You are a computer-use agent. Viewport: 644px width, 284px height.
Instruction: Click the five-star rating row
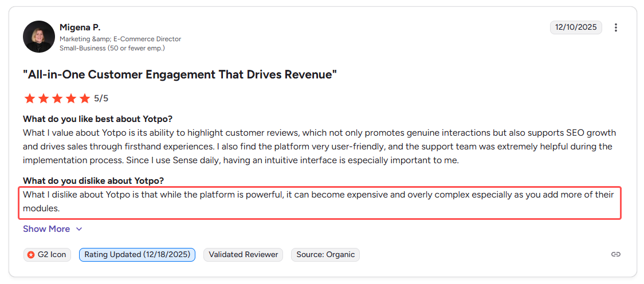click(x=57, y=98)
